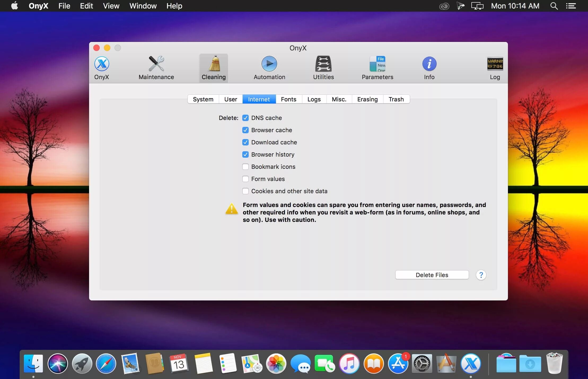Click the Cleaning broom icon

(x=214, y=64)
